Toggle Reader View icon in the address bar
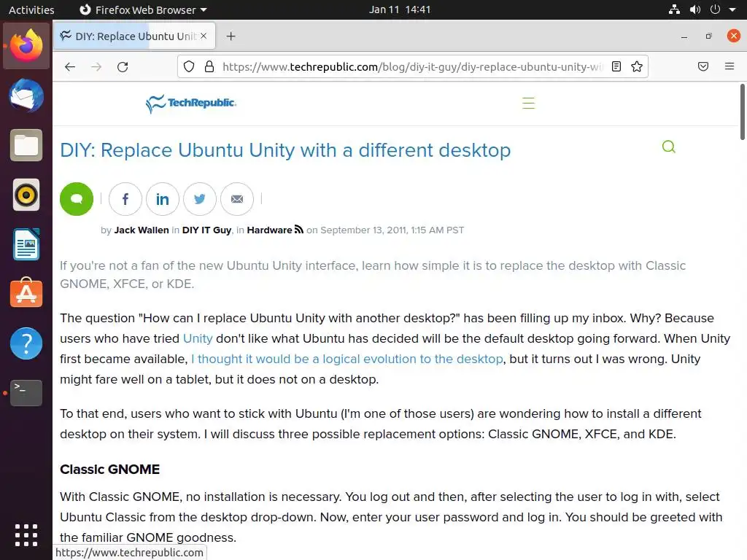 [616, 66]
